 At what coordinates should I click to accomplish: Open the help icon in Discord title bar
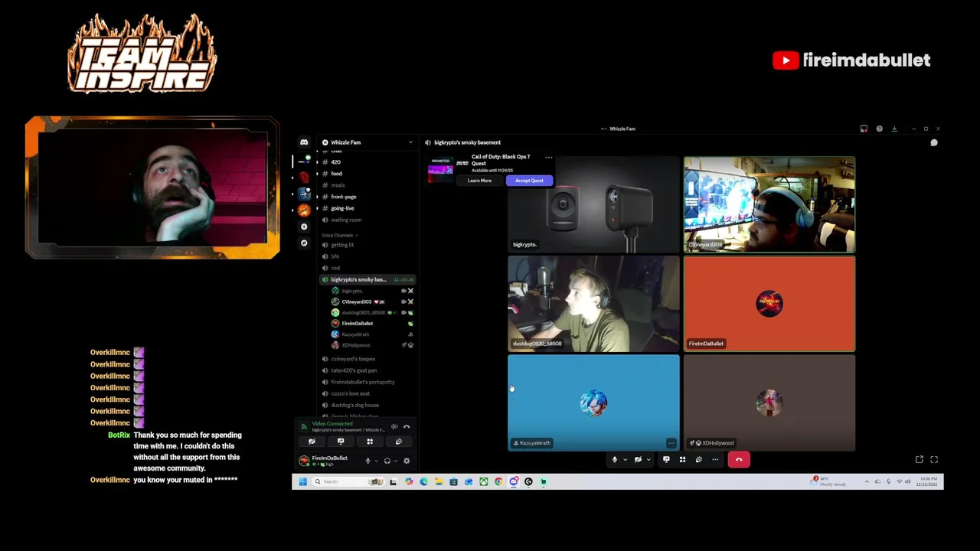[x=879, y=129]
